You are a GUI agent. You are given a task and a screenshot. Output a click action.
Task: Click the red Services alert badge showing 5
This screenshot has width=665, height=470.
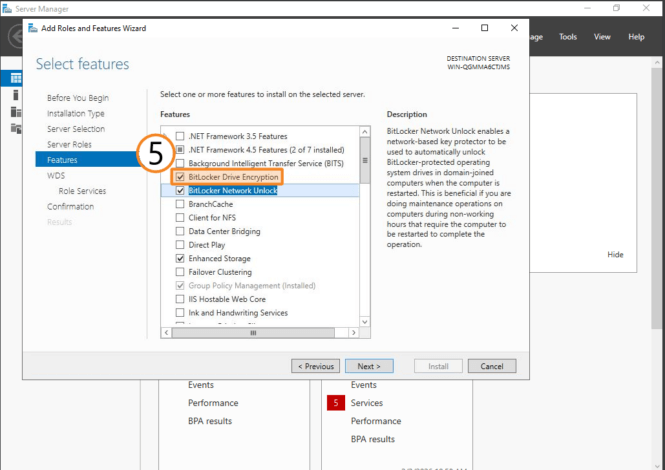[335, 403]
